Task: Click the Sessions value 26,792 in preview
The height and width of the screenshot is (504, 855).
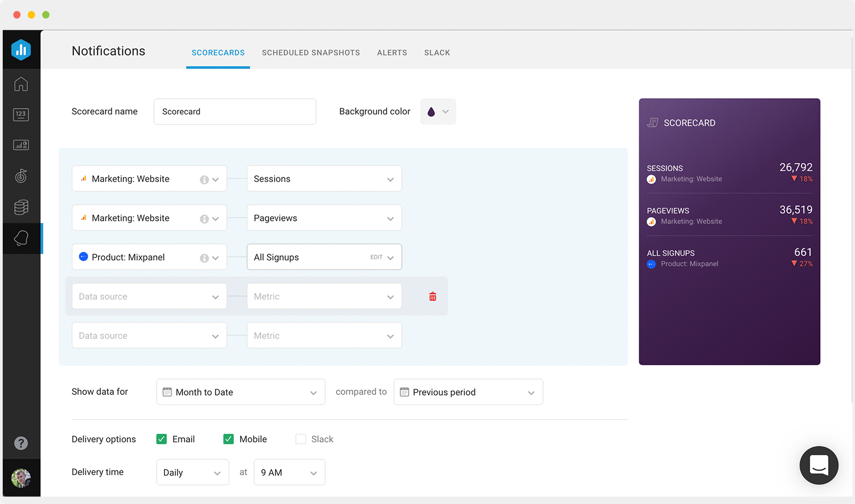Action: click(796, 167)
